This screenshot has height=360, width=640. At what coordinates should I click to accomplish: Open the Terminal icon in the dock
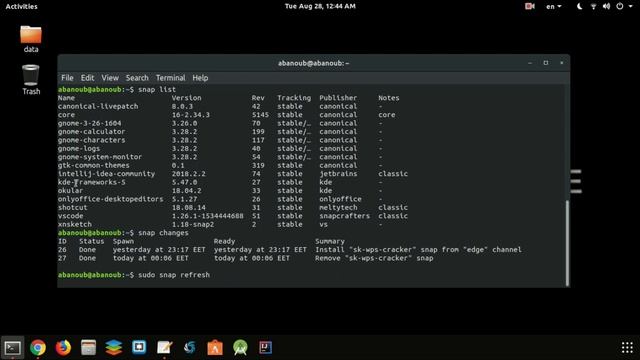[x=13, y=348]
